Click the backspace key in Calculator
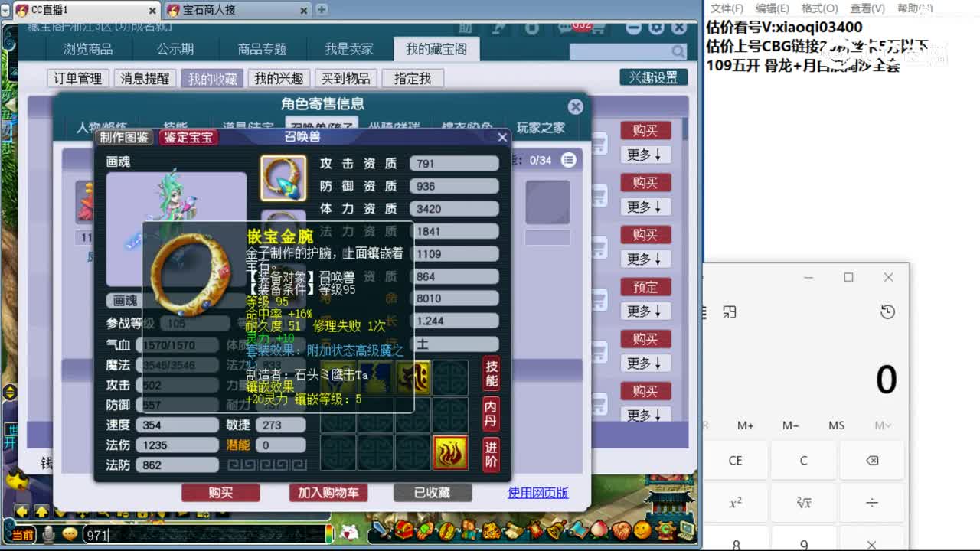 pyautogui.click(x=872, y=461)
